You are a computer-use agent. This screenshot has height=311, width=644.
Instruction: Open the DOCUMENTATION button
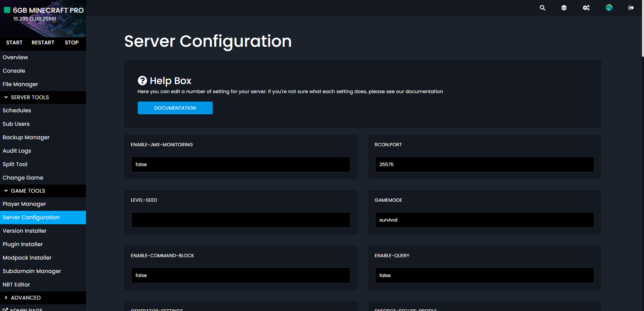175,108
